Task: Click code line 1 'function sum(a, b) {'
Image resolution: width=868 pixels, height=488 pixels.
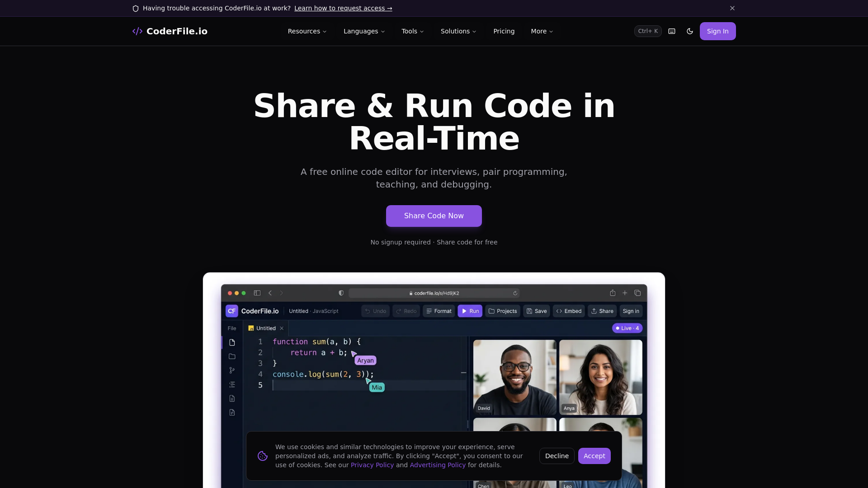Action: 316,342
